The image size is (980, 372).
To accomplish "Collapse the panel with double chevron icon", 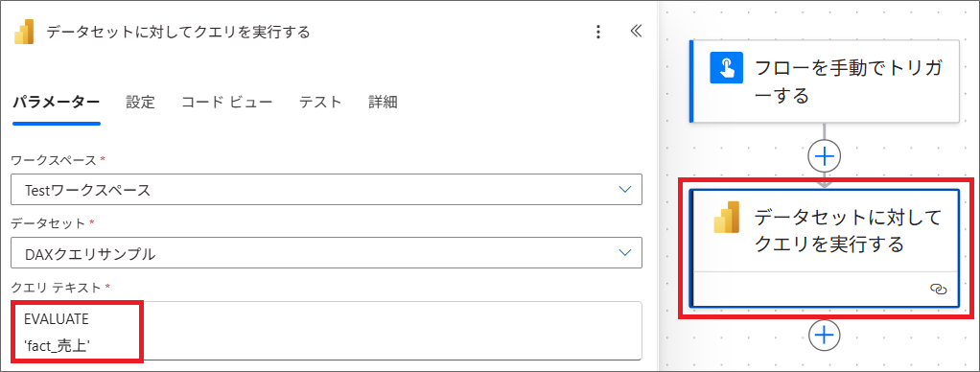I will click(x=636, y=32).
